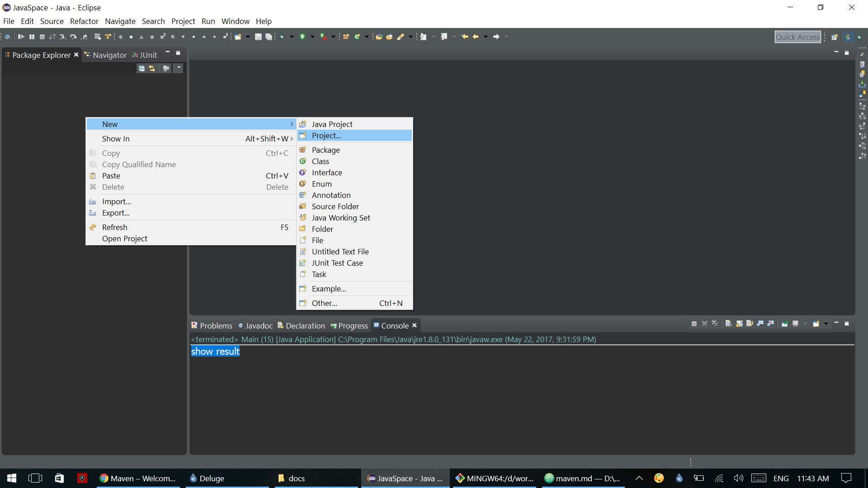Toggle Use Step Filters
Image resolution: width=868 pixels, height=488 pixels.
click(x=108, y=37)
